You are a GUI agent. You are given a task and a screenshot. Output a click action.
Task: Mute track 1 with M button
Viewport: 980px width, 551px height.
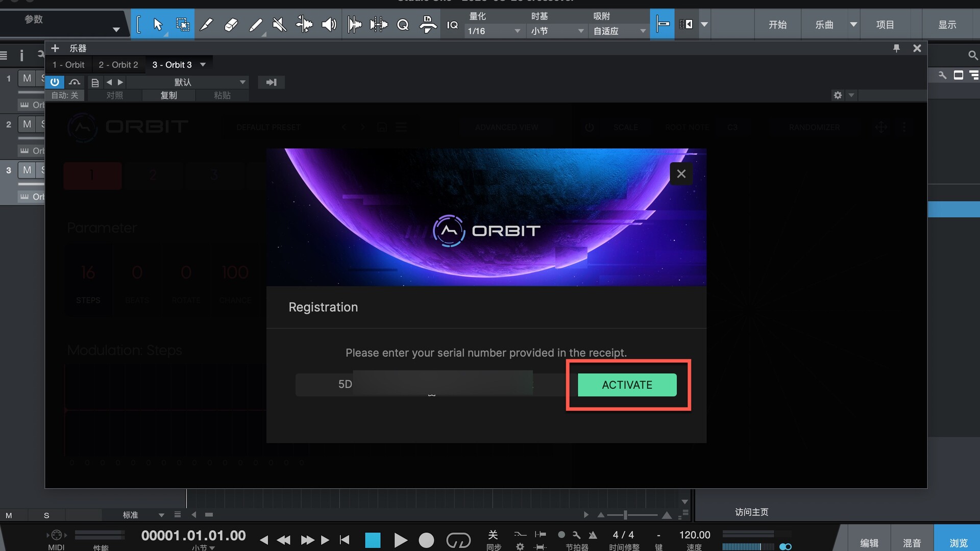click(x=27, y=78)
